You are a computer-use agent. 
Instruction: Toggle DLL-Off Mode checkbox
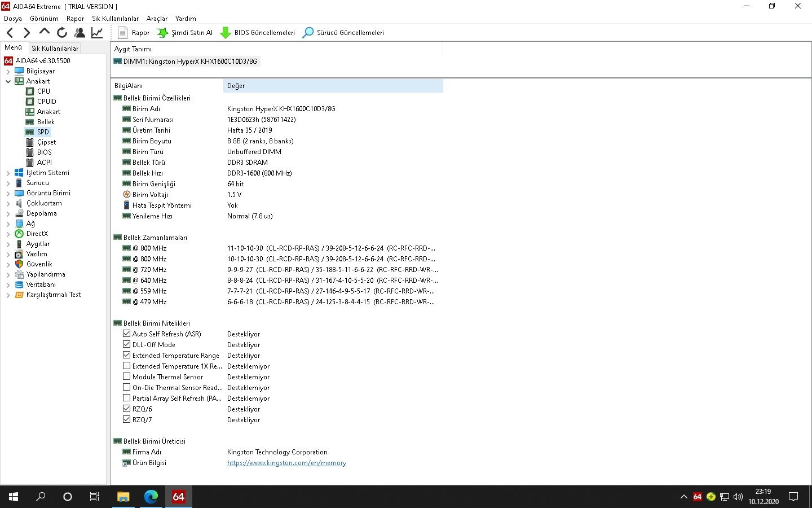(126, 344)
